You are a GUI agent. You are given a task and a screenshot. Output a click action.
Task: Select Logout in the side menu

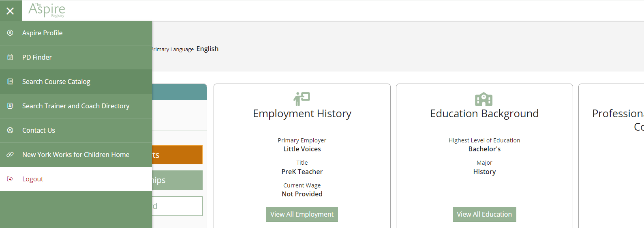point(76,179)
